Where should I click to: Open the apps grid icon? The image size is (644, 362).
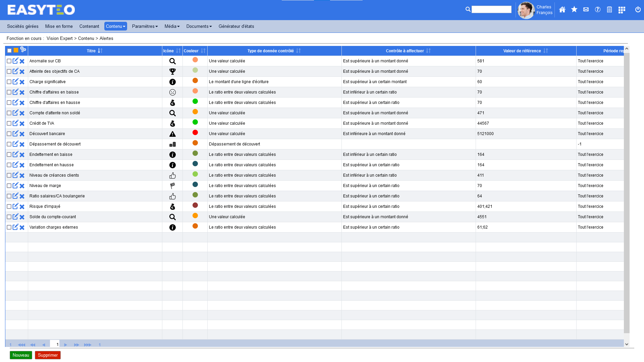pyautogui.click(x=622, y=10)
